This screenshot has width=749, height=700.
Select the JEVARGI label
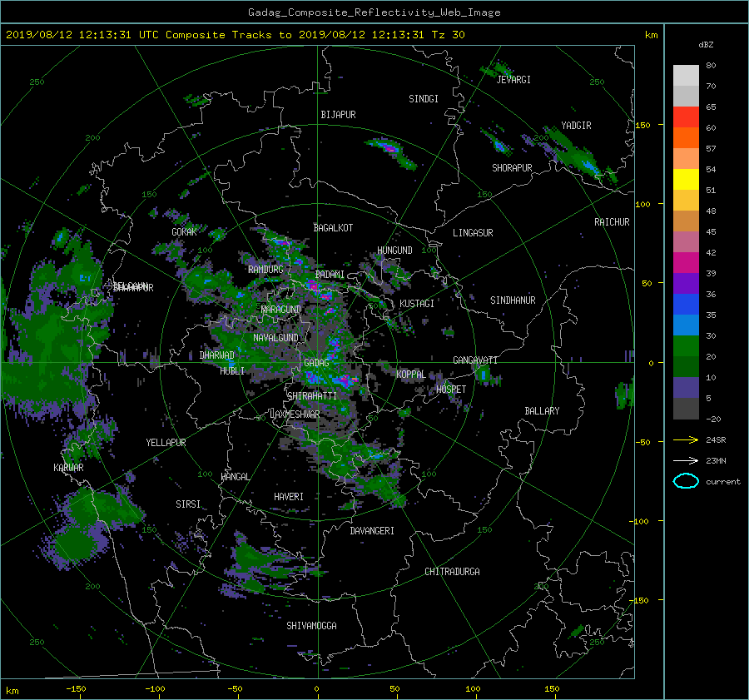coord(513,80)
